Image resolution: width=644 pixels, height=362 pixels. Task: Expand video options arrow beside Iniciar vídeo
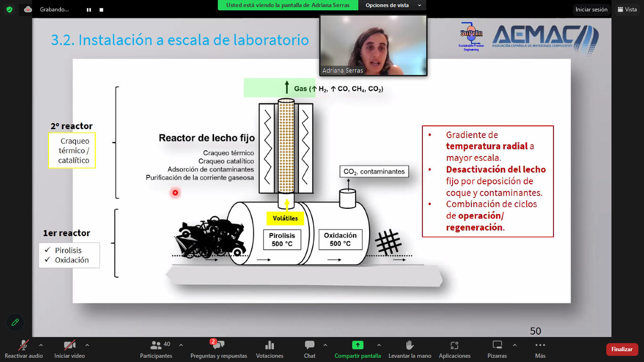[x=87, y=345]
